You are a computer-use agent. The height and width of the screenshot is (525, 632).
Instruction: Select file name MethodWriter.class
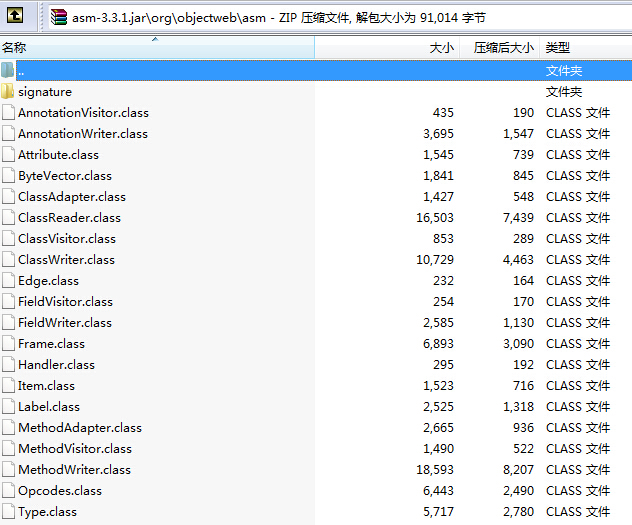click(75, 469)
